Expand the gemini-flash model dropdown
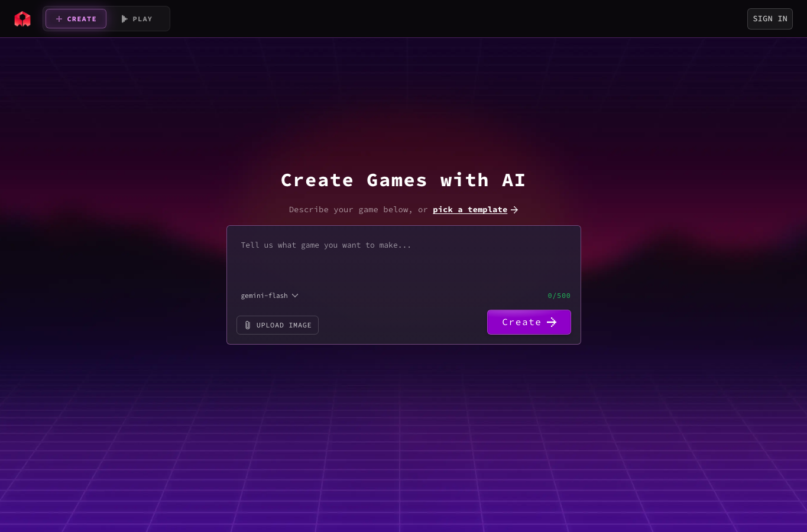Viewport: 807px width, 532px height. (x=270, y=296)
